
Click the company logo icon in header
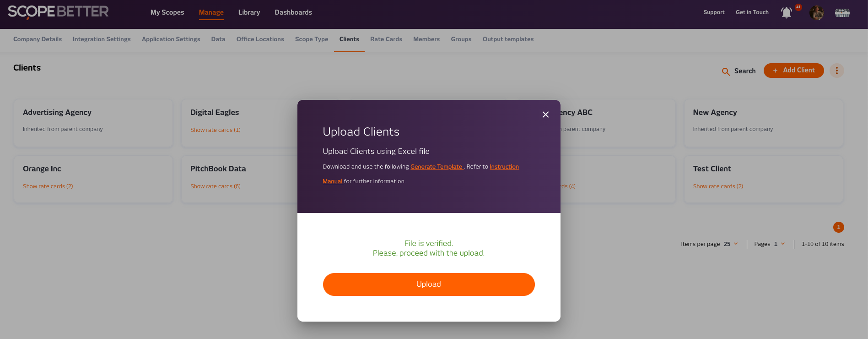[842, 13]
